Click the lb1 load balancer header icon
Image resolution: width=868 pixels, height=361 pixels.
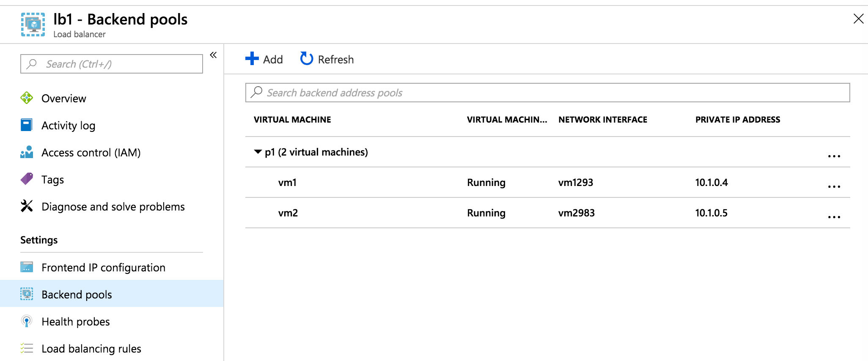tap(33, 25)
